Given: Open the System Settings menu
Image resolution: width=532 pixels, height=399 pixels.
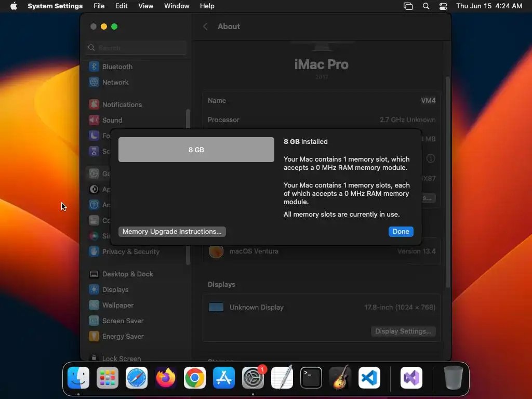Looking at the screenshot, I should click(55, 6).
